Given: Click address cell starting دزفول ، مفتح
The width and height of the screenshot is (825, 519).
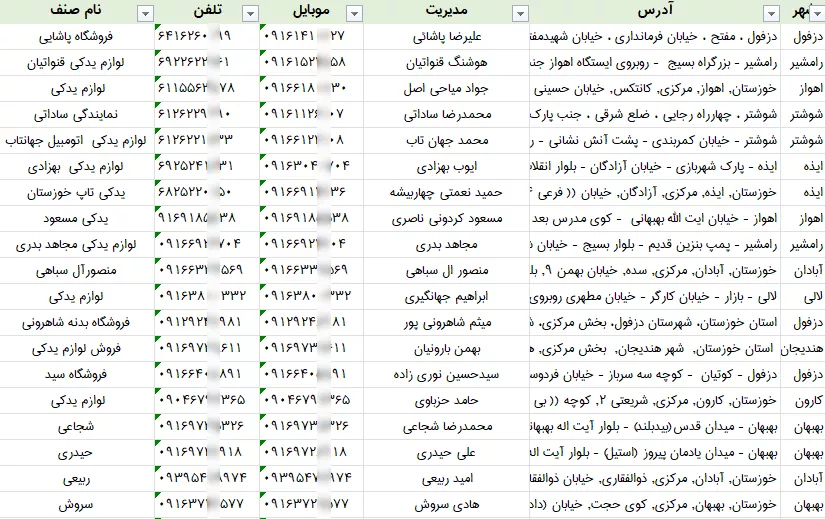Looking at the screenshot, I should click(655, 36).
